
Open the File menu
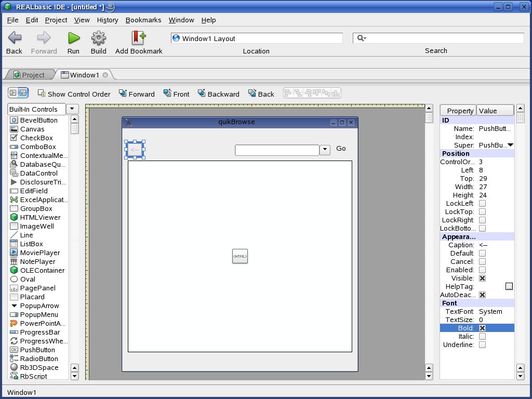click(13, 20)
